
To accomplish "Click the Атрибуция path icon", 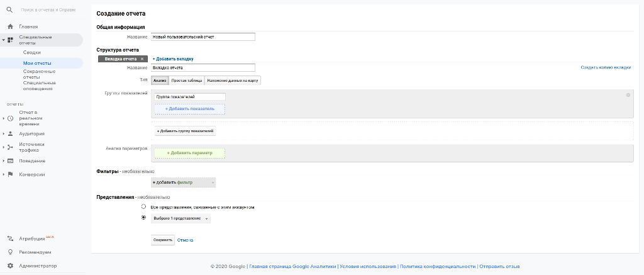I will (10, 239).
